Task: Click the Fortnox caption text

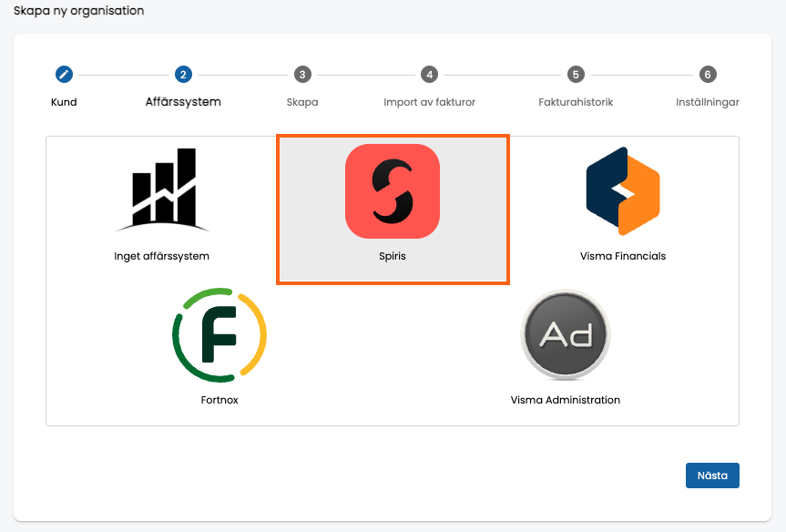Action: pos(219,400)
